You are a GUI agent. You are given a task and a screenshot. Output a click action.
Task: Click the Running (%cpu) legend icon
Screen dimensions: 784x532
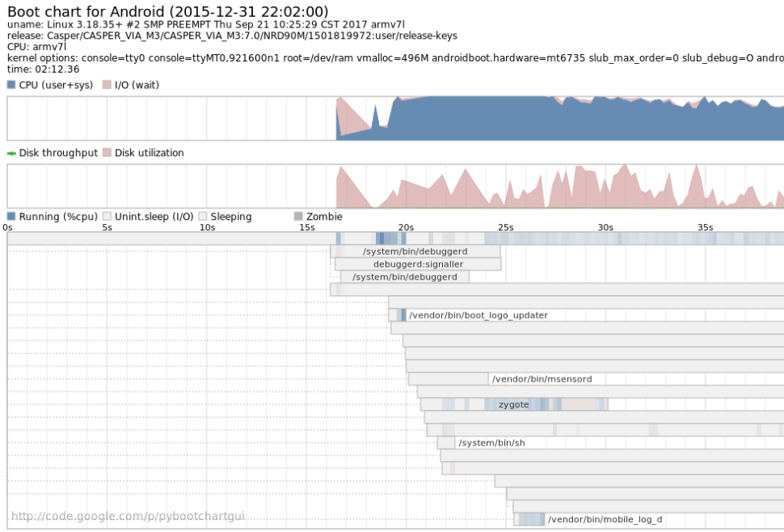coord(11,216)
